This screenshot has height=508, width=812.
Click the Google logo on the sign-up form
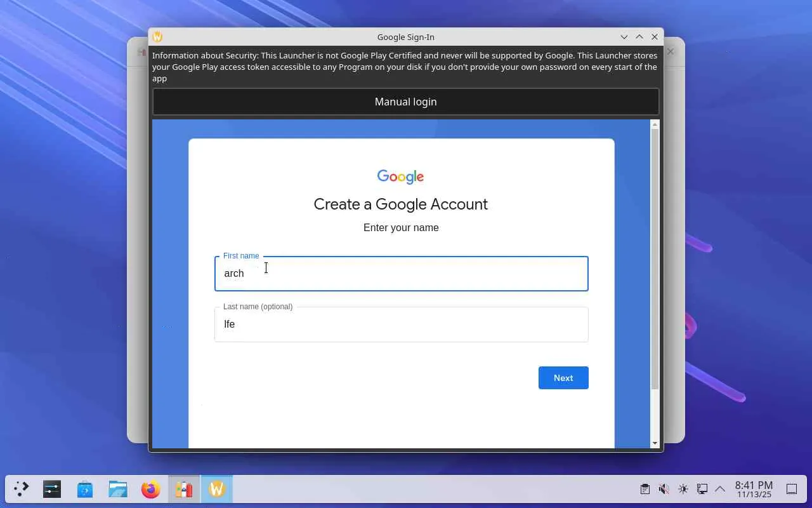[400, 177]
